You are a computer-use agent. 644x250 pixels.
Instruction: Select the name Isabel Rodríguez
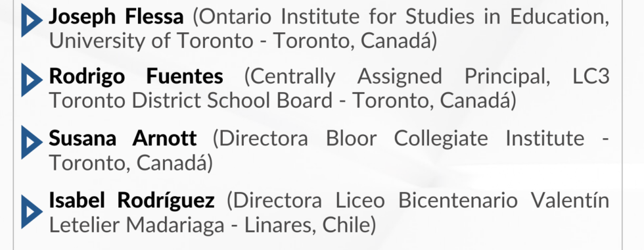click(x=132, y=201)
